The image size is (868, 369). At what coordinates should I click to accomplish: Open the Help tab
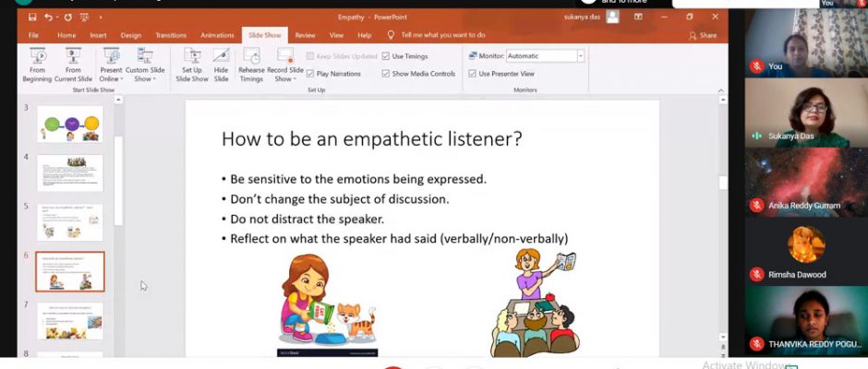pos(364,35)
